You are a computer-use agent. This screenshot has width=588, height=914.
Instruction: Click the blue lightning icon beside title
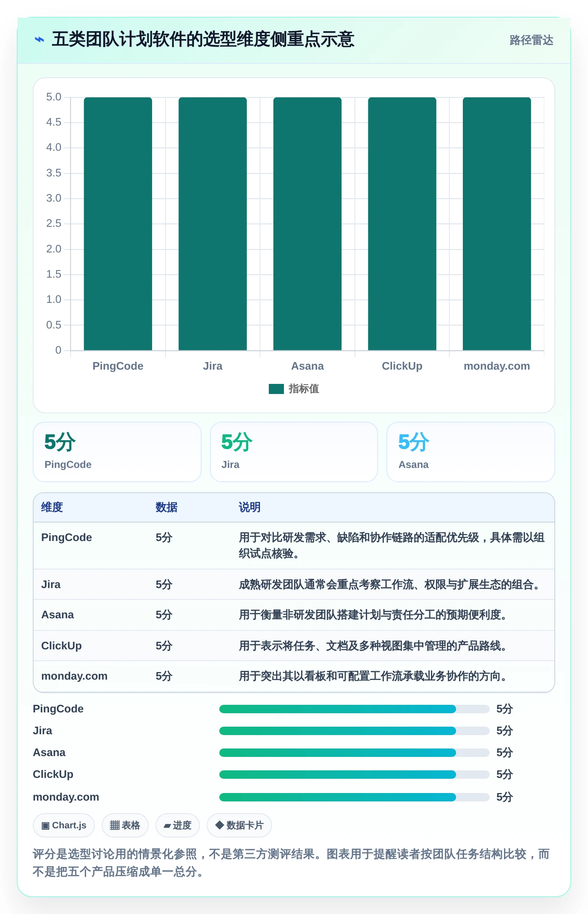point(39,40)
